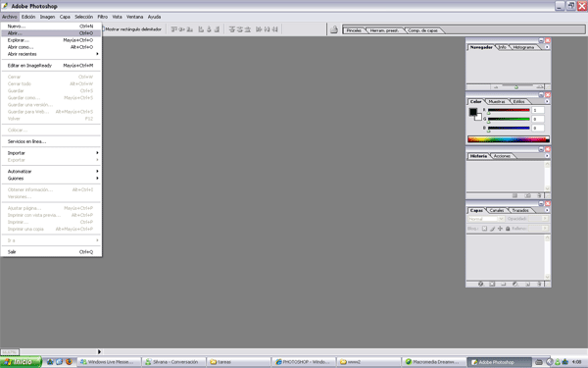This screenshot has height=368, width=588.
Task: Toggle Mostrar rectángulo delimitador checkbox
Action: (x=103, y=29)
